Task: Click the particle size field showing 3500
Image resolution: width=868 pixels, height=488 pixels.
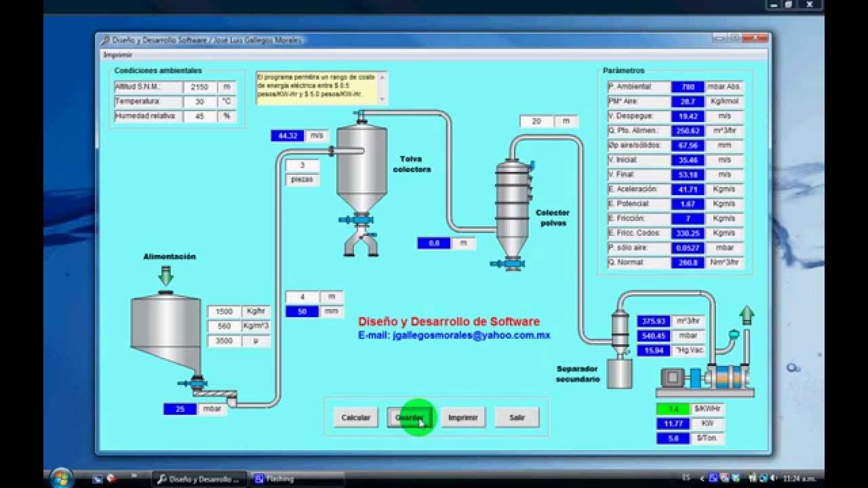Action: pyautogui.click(x=224, y=341)
